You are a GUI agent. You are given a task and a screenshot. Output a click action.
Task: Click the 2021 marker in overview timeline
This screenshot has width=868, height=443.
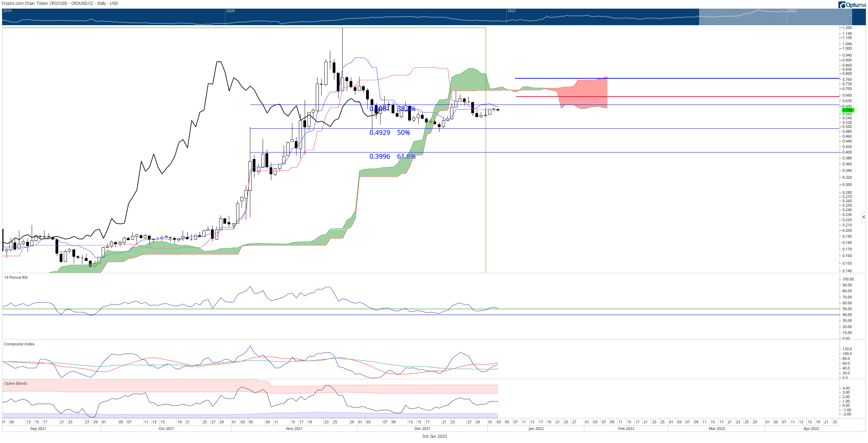tap(512, 11)
